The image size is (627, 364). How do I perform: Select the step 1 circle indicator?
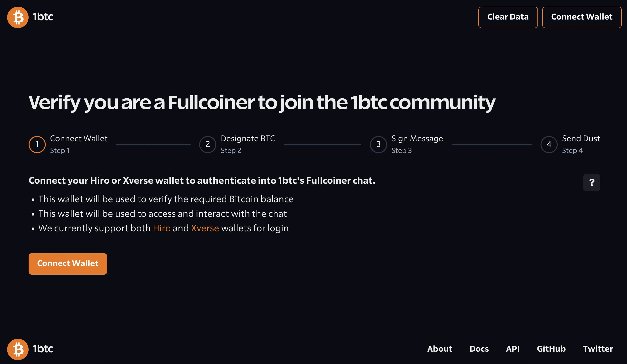click(37, 145)
